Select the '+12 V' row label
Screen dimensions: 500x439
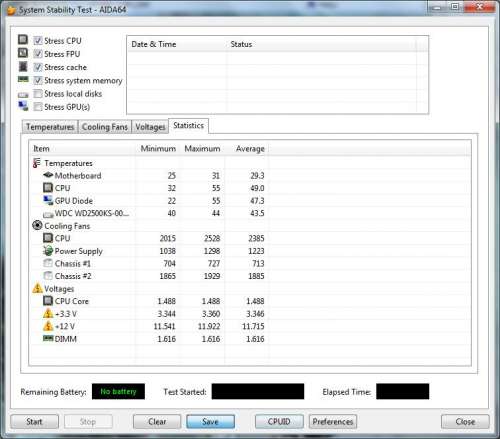click(65, 326)
